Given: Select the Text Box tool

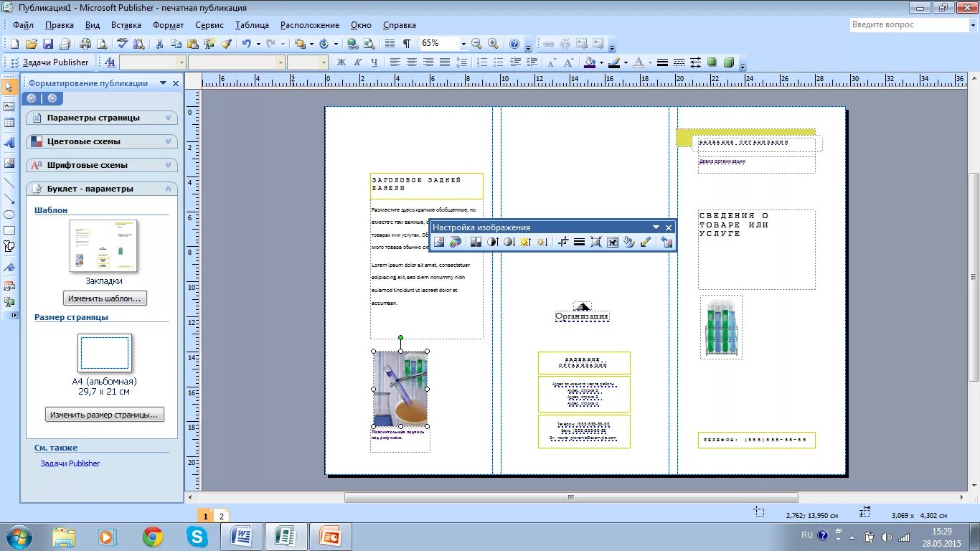Looking at the screenshot, I should [9, 106].
